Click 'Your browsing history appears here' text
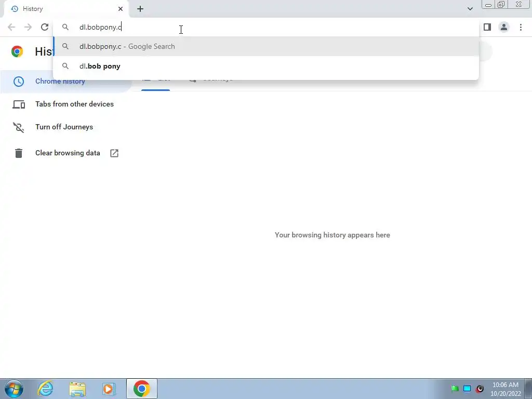 point(332,235)
